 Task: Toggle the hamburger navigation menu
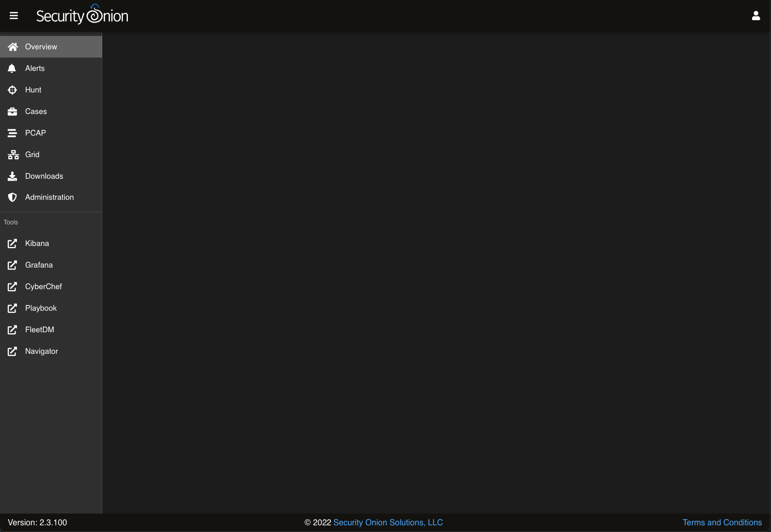[x=14, y=16]
